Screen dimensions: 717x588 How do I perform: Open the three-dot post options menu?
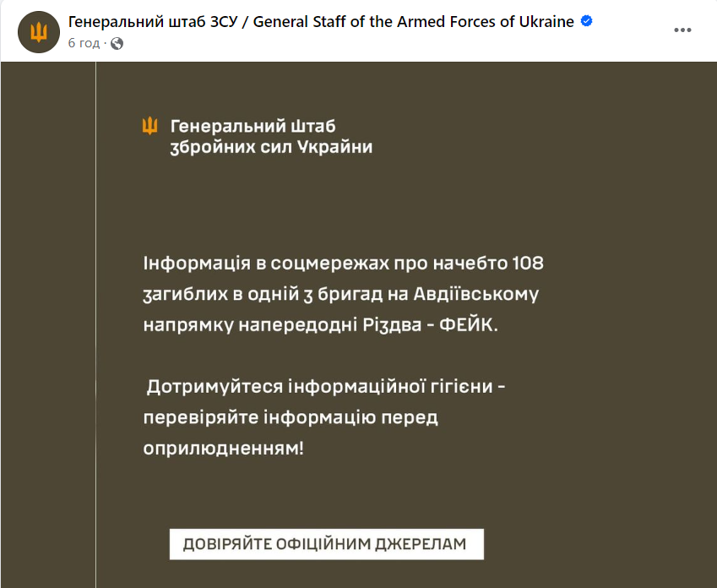point(682,30)
